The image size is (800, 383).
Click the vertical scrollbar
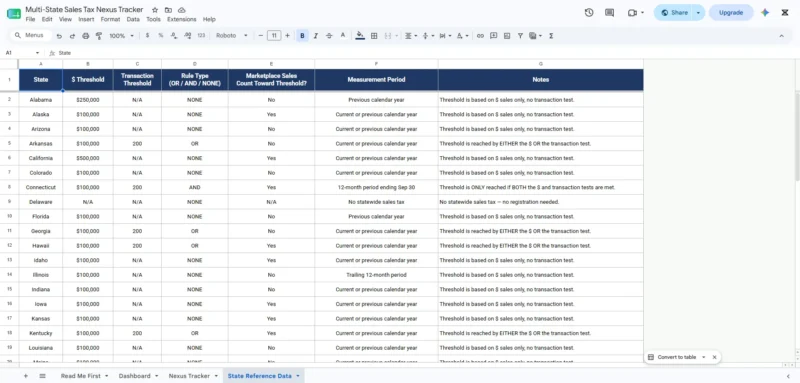point(797,136)
